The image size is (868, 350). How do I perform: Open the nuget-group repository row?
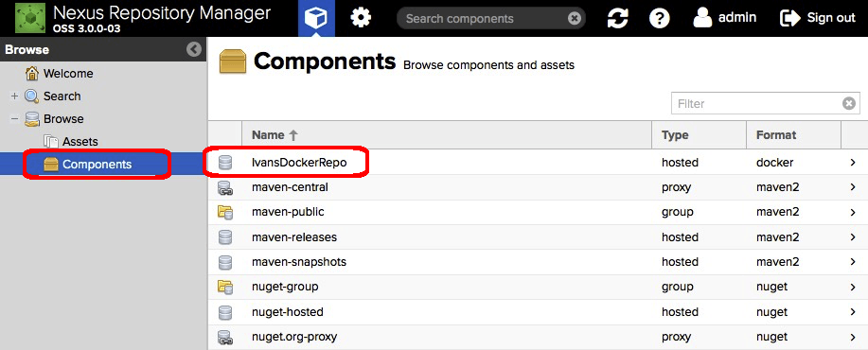click(538, 287)
